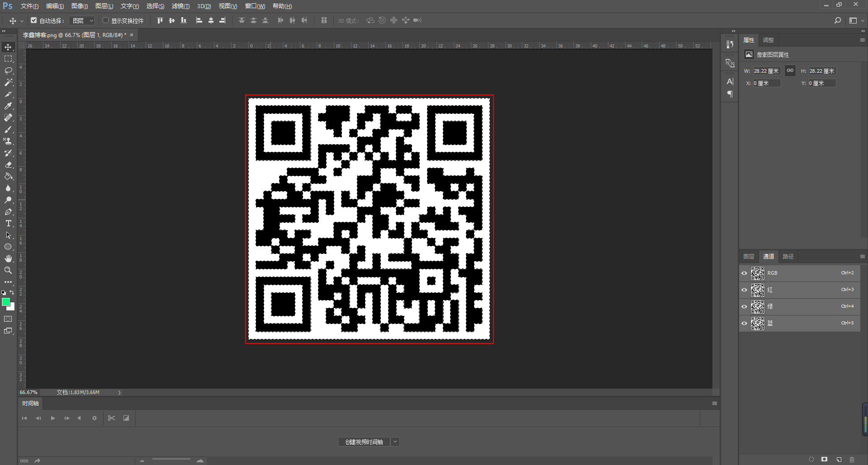Select the Blur tool

point(8,188)
